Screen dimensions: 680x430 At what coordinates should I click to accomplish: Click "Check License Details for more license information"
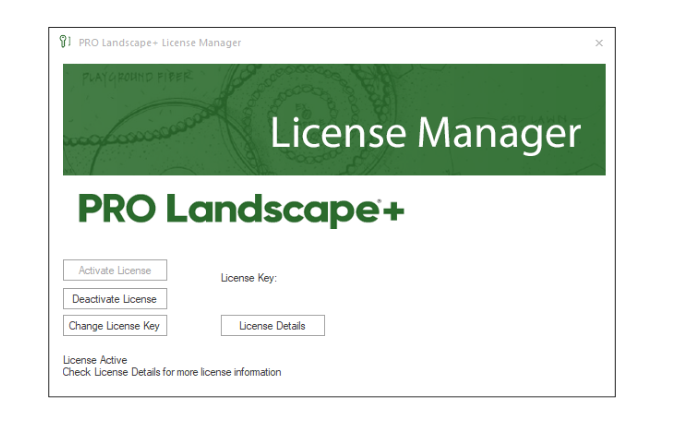[x=172, y=372]
